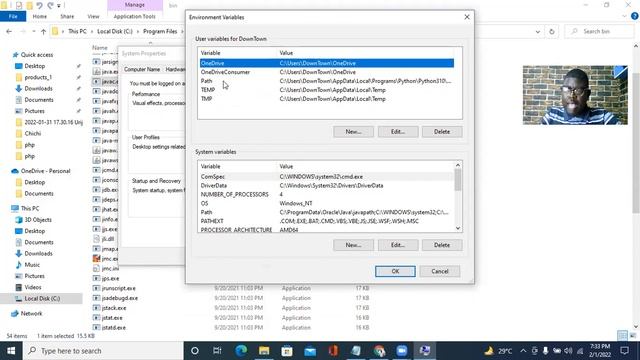Go back in File Explorer

[x=9, y=31]
